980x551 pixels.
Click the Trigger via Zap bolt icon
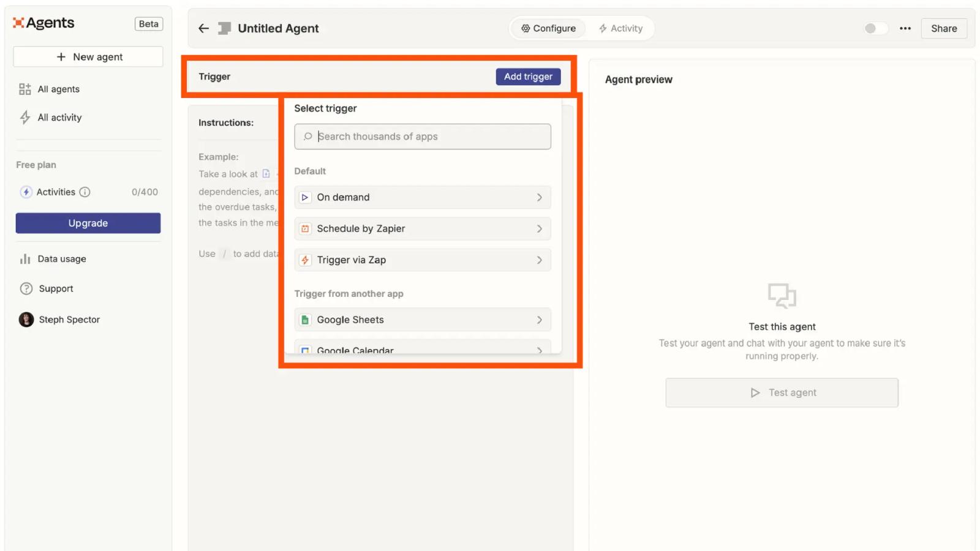[x=305, y=260]
